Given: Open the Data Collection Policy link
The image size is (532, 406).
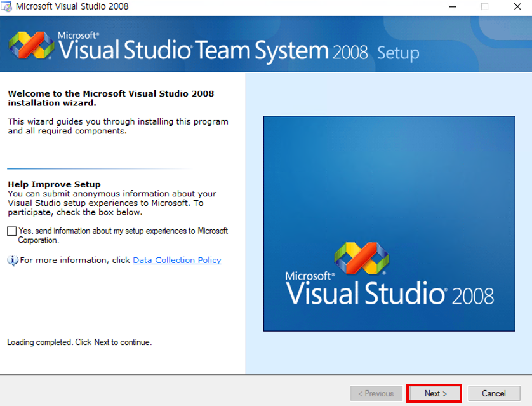Looking at the screenshot, I should coord(176,260).
